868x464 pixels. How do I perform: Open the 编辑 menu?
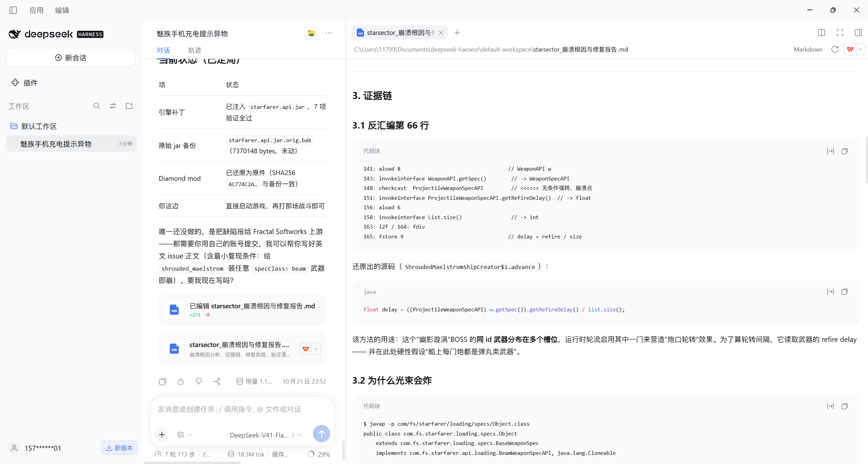[62, 10]
